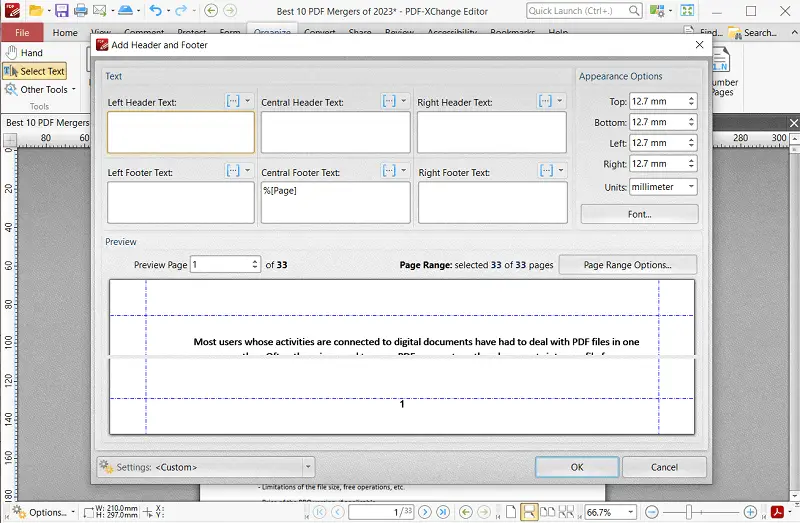Viewport: 800px width, 523px height.
Task: Expand Right Header Text macro dropdown arrow
Action: pos(560,101)
